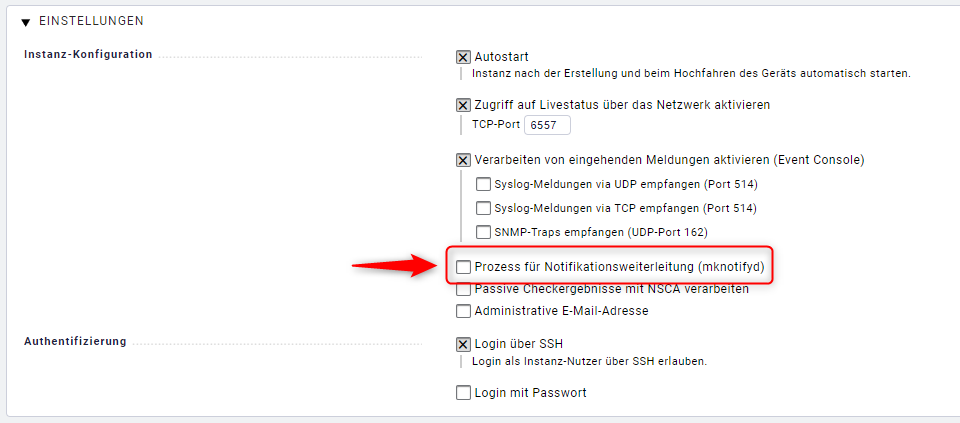Click the Authentifizierung section label
Viewport: 960px width, 423px height.
(x=75, y=341)
